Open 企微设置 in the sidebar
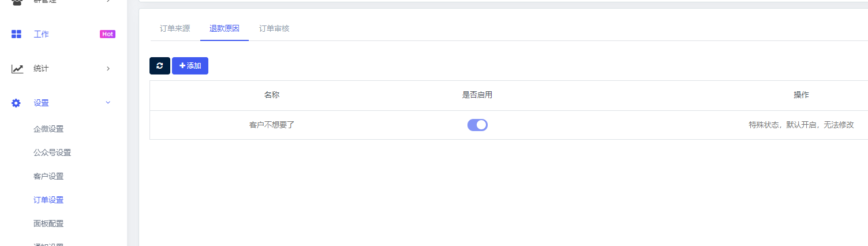 coord(48,129)
